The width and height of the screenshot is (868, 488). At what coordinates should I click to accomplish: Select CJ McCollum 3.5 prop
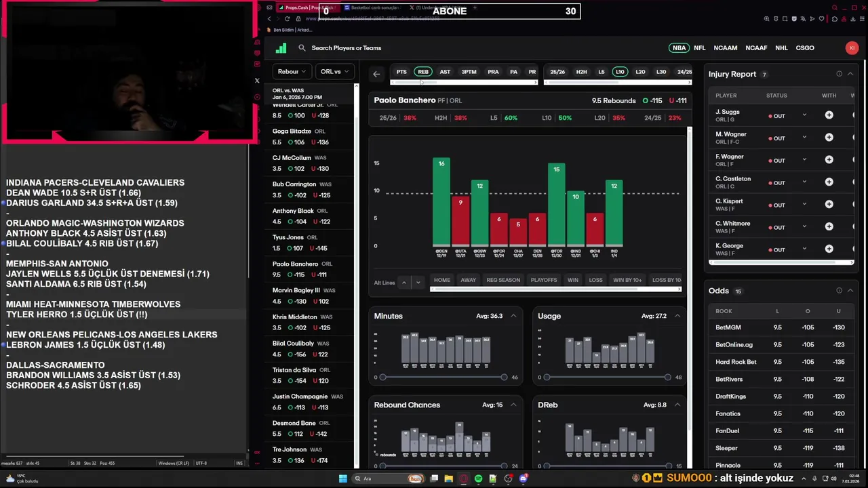310,163
